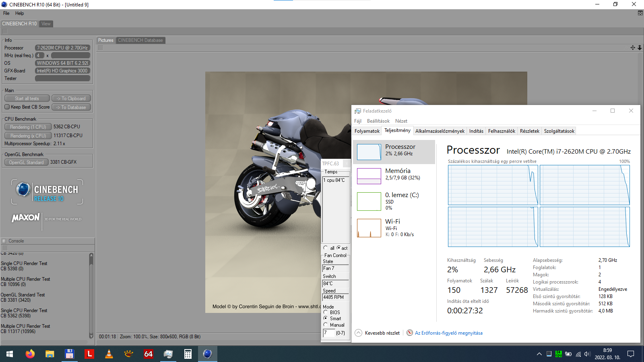Select the Memória performance graph
The width and height of the screenshot is (644, 362).
[369, 176]
